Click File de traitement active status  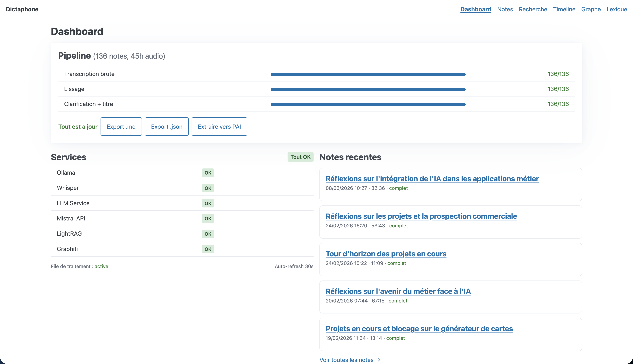(x=79, y=267)
